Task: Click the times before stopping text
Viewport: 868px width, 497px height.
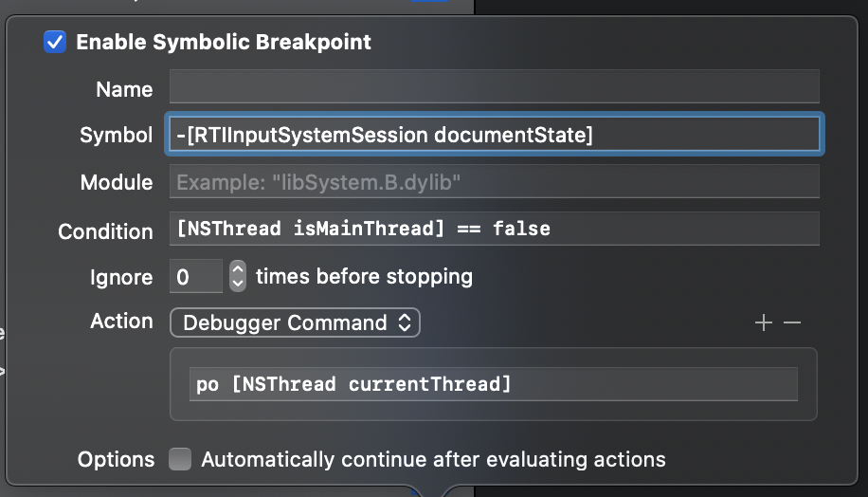Action: click(364, 277)
